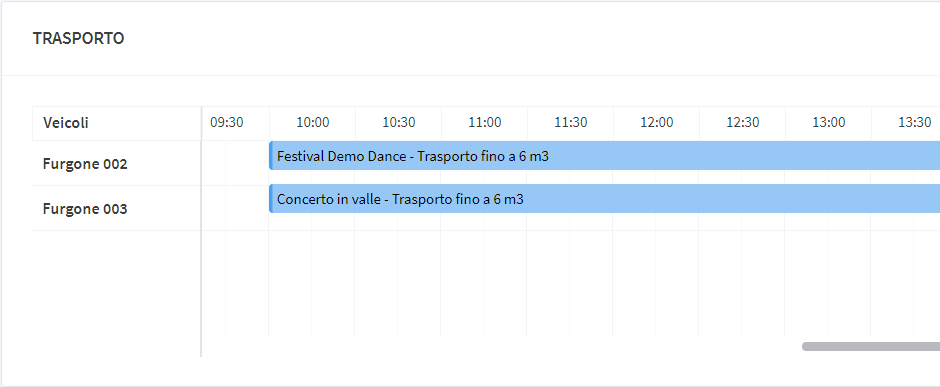Click the 12:30 time header
Screen dimensions: 940x387
click(743, 123)
